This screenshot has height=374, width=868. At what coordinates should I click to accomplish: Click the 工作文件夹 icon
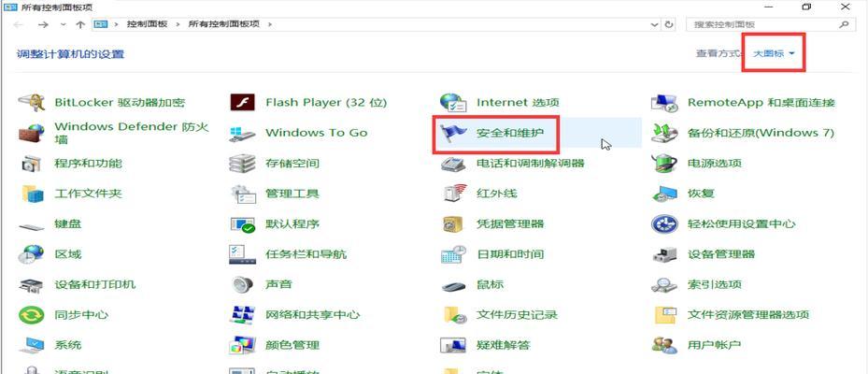33,194
